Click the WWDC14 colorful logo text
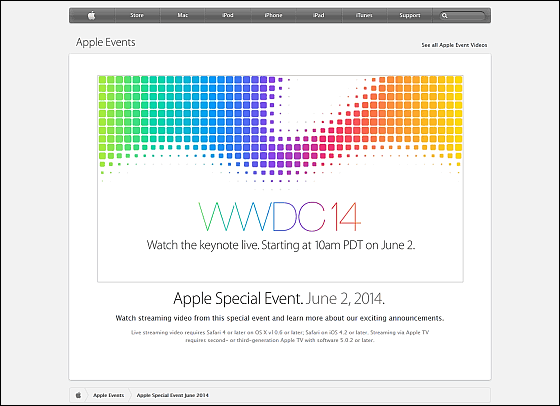560x406 pixels. (x=280, y=217)
